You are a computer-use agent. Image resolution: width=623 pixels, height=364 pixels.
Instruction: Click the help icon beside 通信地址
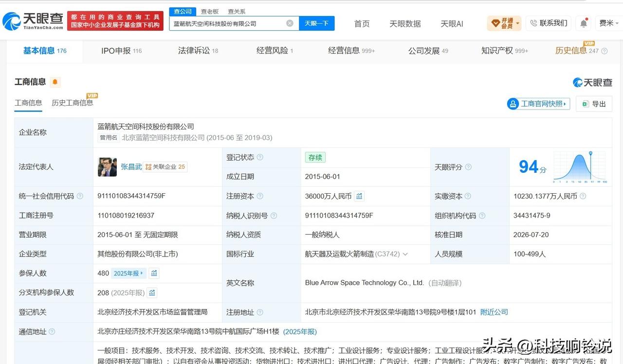(52, 331)
